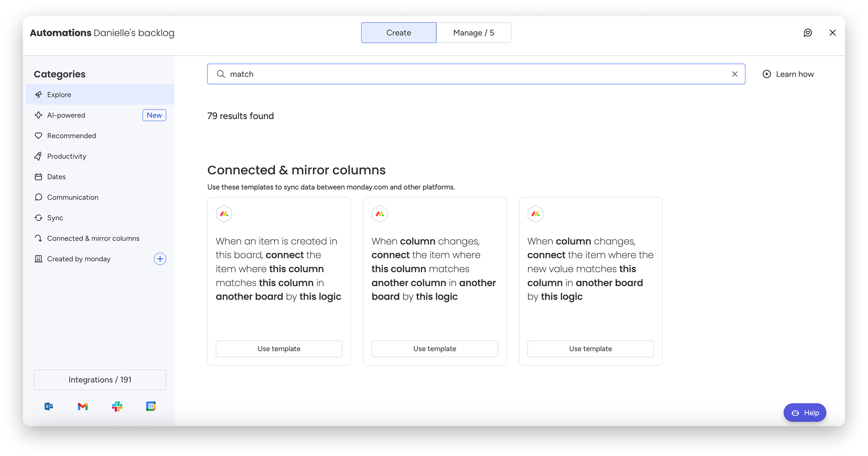Open the Communication category
Image resolution: width=868 pixels, height=456 pixels.
[100, 197]
